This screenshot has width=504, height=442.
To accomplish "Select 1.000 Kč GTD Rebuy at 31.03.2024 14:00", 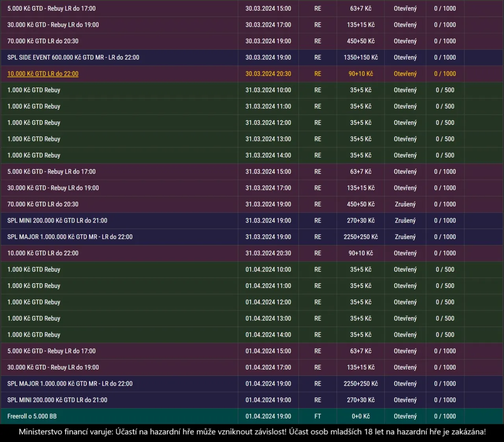I will coord(34,155).
